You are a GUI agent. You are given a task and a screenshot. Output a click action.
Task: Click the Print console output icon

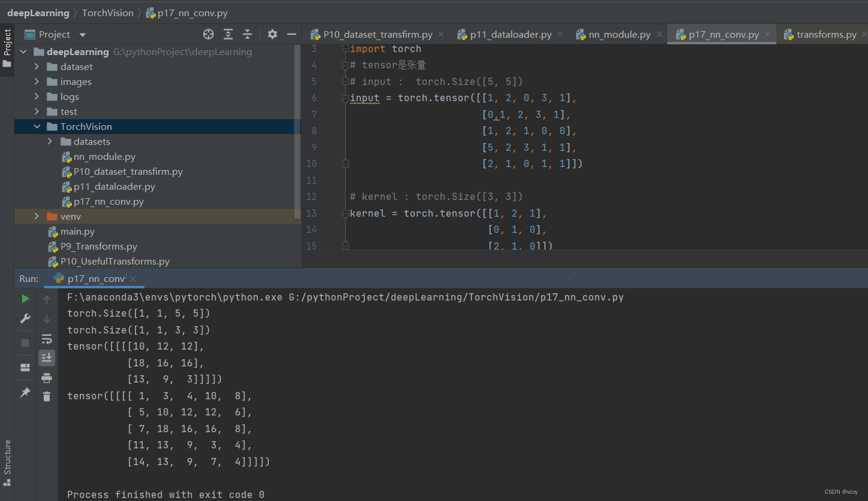(47, 378)
